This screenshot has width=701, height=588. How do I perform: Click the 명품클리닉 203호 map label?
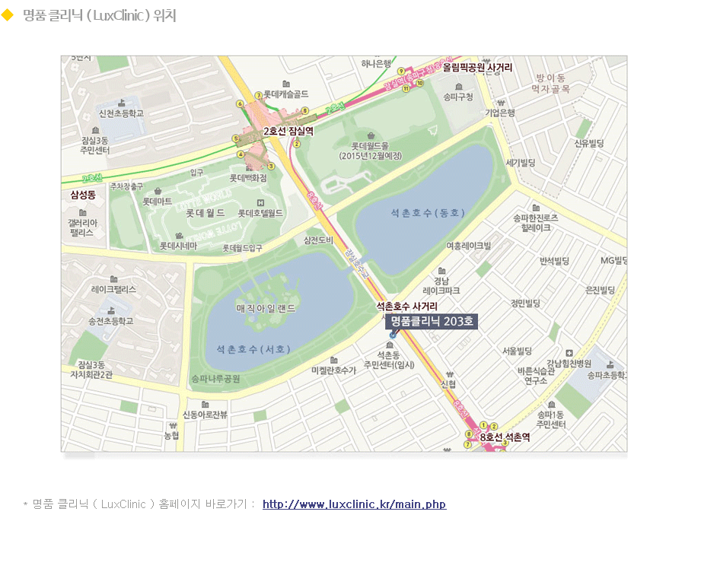point(432,321)
